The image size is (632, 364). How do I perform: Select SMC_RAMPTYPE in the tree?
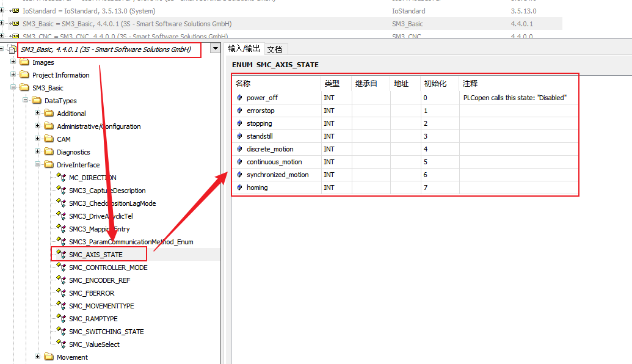tap(93, 319)
